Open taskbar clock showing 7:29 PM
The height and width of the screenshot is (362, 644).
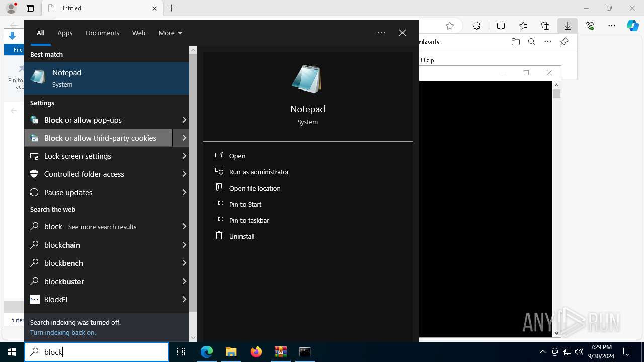(x=601, y=352)
